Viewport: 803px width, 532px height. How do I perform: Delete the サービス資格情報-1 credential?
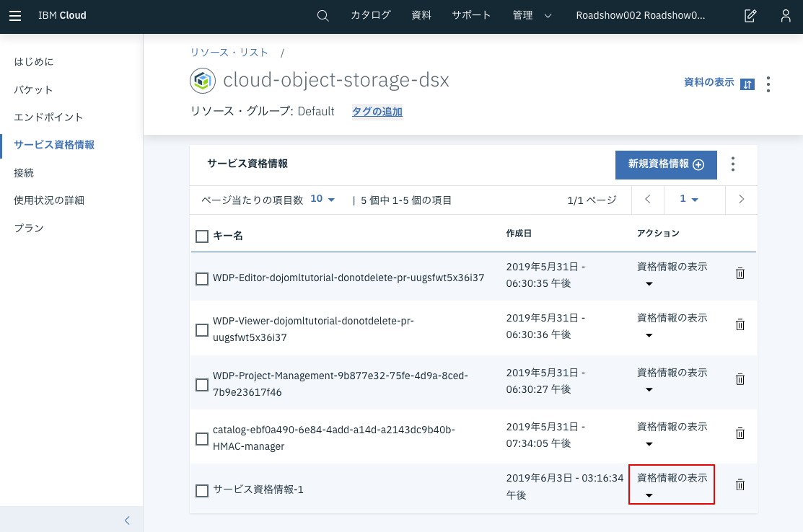[x=740, y=485]
